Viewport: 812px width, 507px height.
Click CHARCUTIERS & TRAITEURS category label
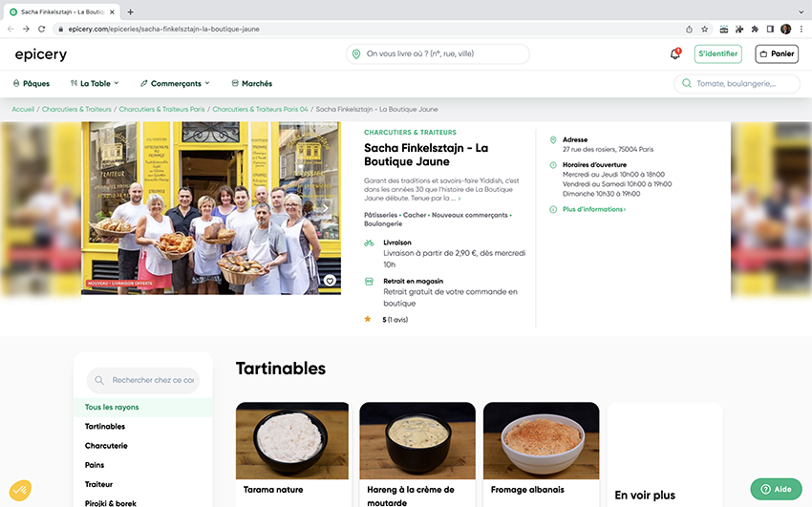(410, 133)
